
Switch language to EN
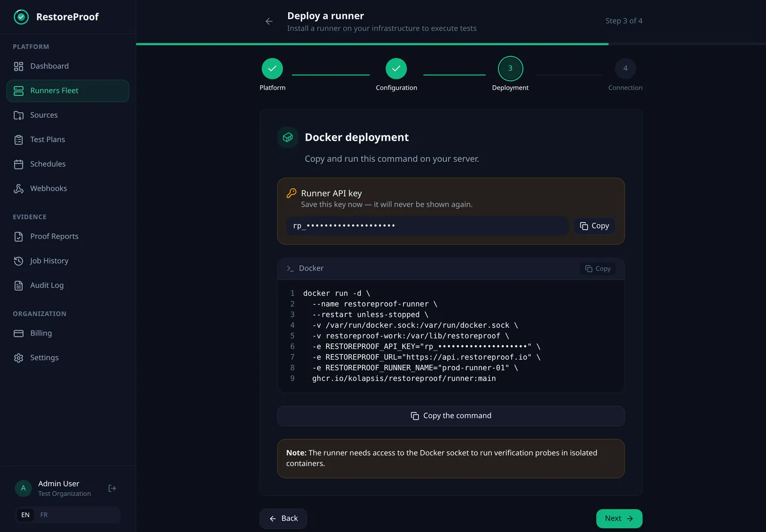(x=26, y=515)
